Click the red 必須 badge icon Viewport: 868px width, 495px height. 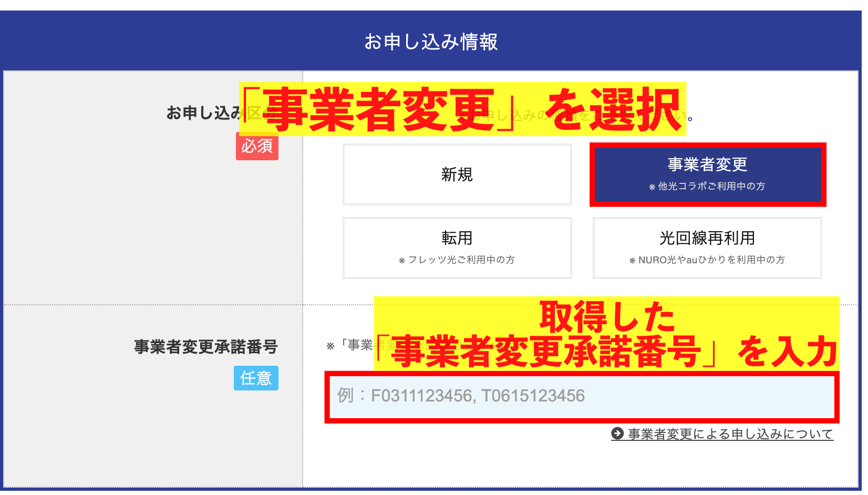point(257,147)
